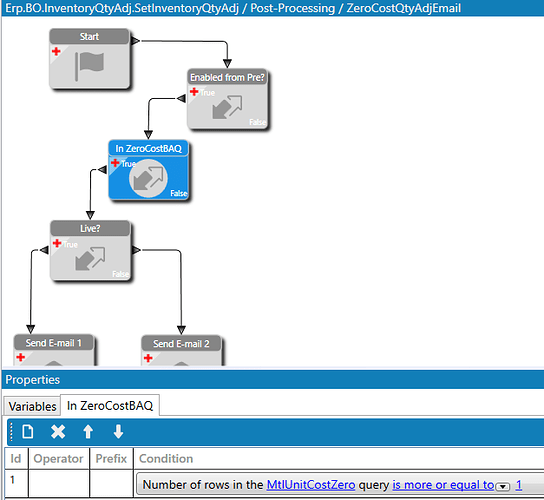Add a new condition row
The width and height of the screenshot is (544, 500).
(x=28, y=432)
